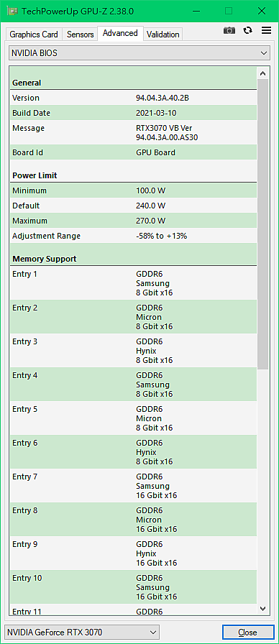The image size is (279, 644).
Task: Click the BIOS Version value 94.04.3A.40.2B
Action: [x=163, y=98]
